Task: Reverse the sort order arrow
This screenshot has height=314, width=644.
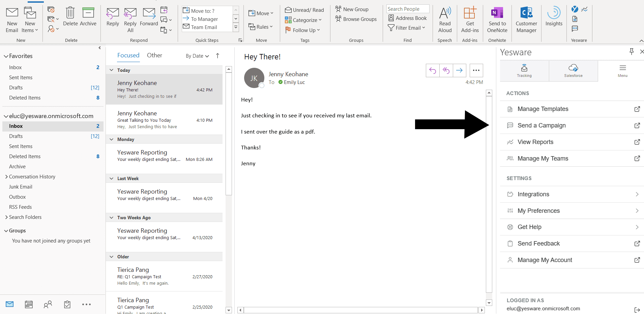Action: coord(218,56)
